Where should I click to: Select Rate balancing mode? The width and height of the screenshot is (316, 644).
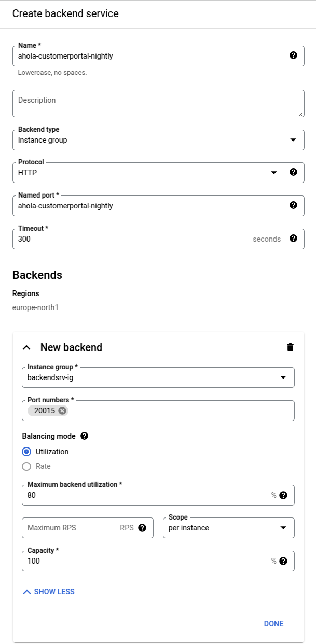[x=27, y=466]
